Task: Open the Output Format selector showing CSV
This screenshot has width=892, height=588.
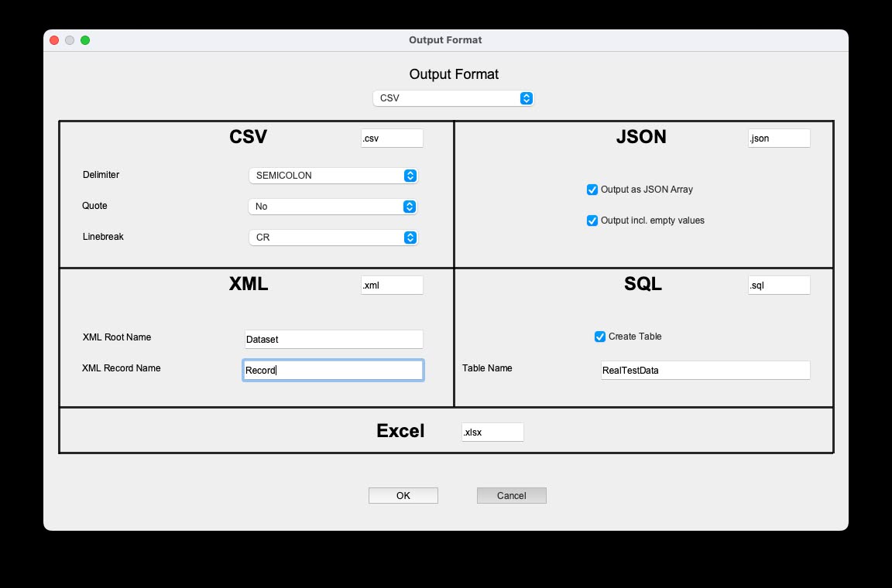Action: point(453,98)
